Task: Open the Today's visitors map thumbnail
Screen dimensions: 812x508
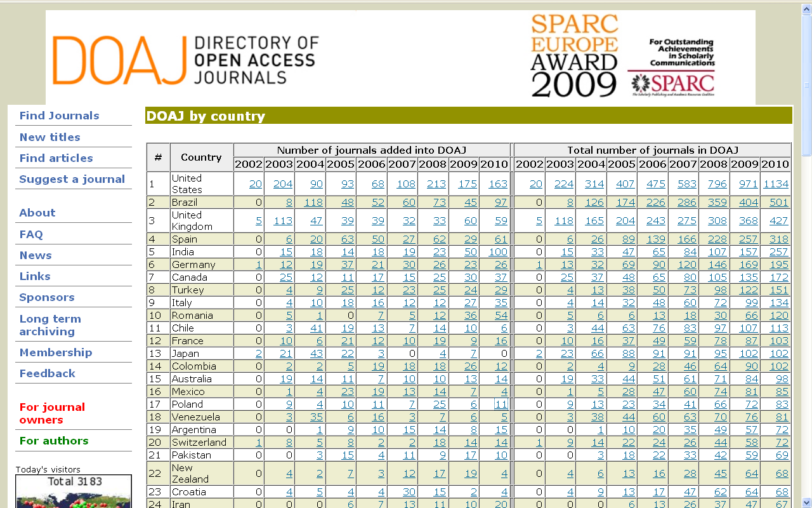Action: tap(74, 491)
